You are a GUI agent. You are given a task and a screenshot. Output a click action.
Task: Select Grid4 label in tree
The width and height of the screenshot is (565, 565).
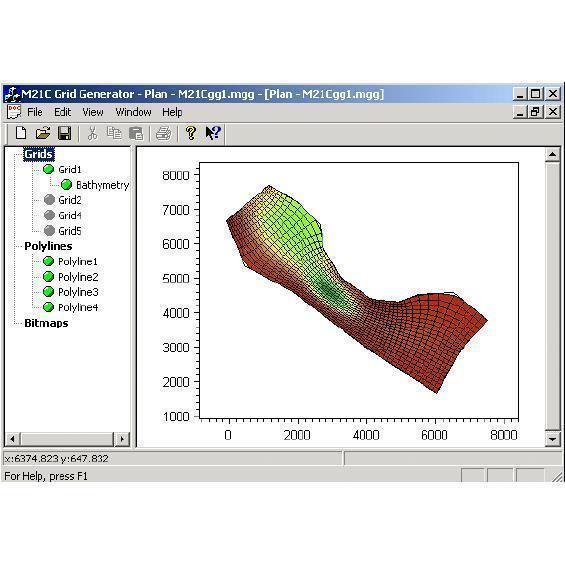click(70, 215)
